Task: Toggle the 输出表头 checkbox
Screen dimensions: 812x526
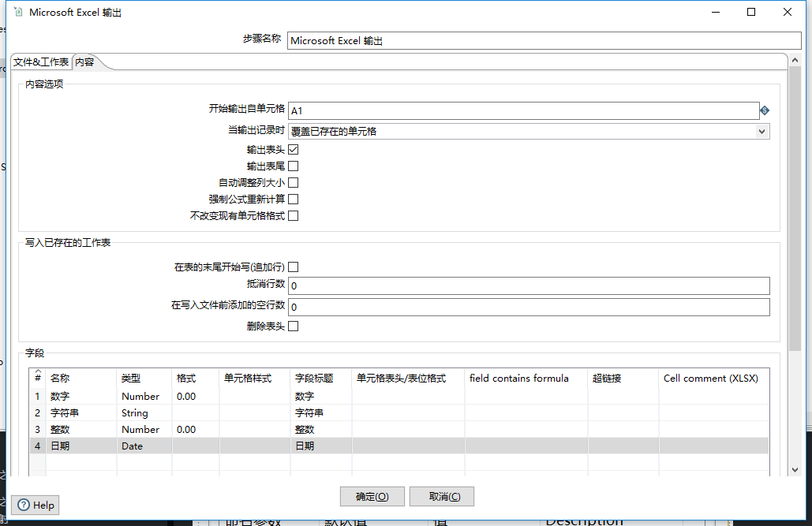Action: [x=293, y=150]
